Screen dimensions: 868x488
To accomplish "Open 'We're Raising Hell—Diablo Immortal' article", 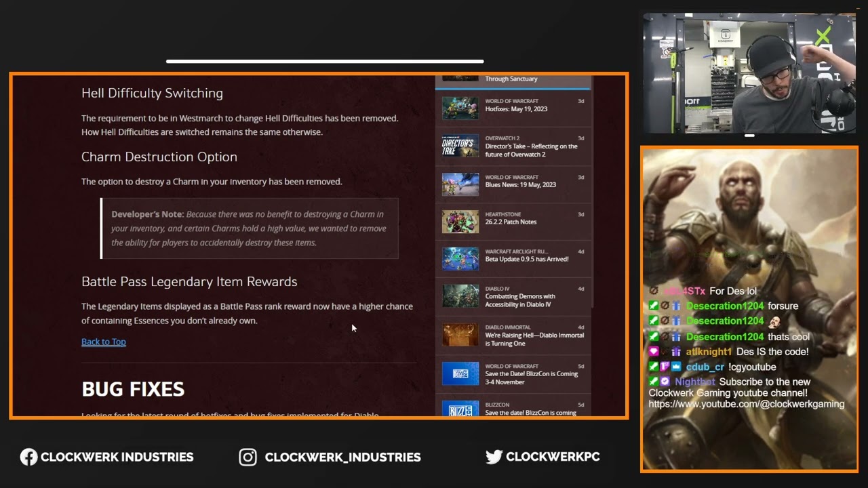I will click(x=534, y=339).
